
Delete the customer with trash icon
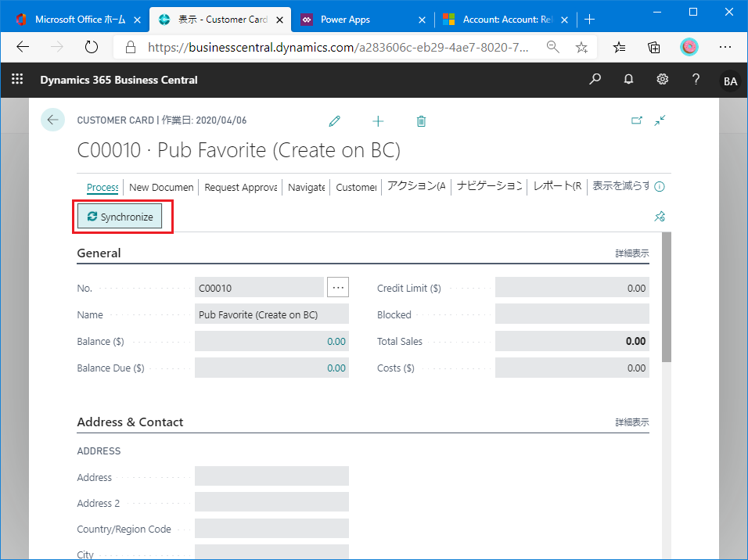421,121
